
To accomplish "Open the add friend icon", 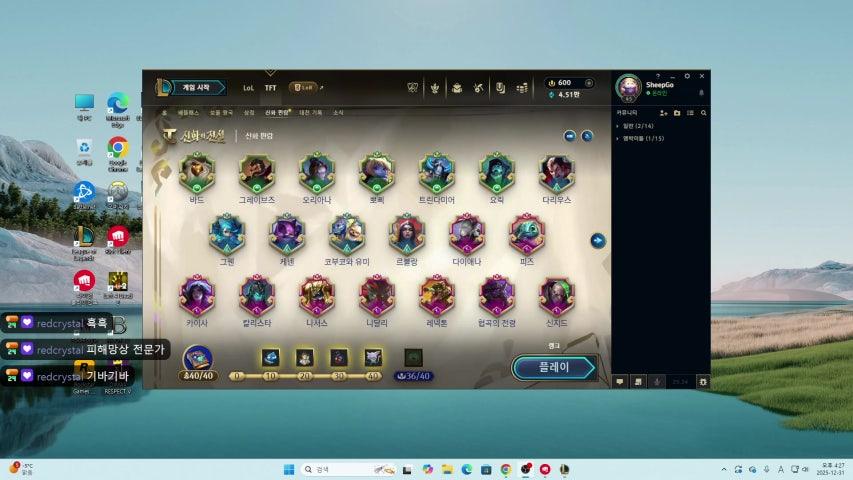I will (663, 113).
